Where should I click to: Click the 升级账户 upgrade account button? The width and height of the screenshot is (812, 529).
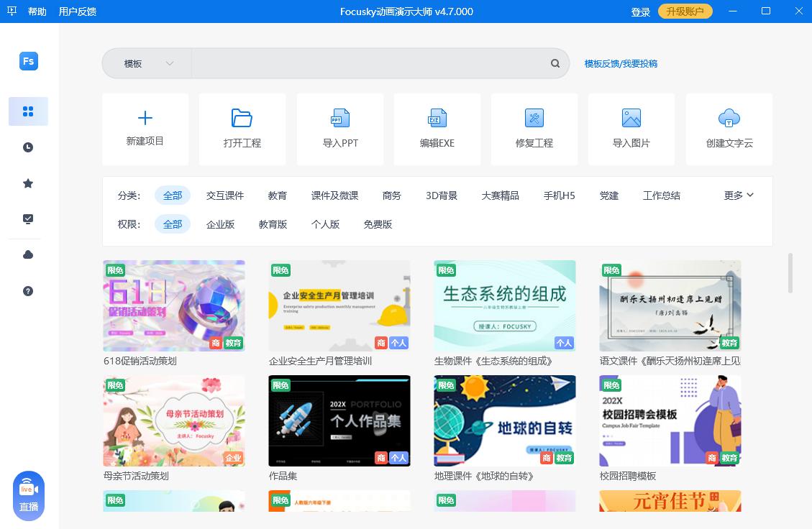(x=684, y=11)
